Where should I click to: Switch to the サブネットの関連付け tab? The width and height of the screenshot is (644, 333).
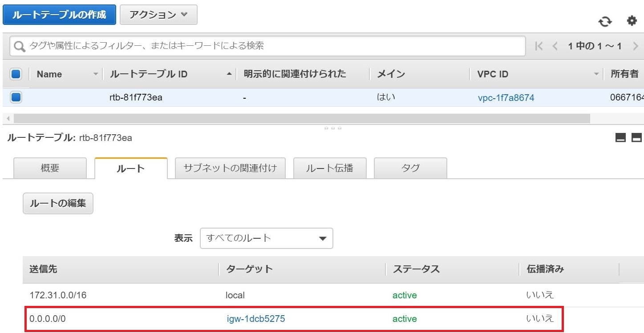230,168
